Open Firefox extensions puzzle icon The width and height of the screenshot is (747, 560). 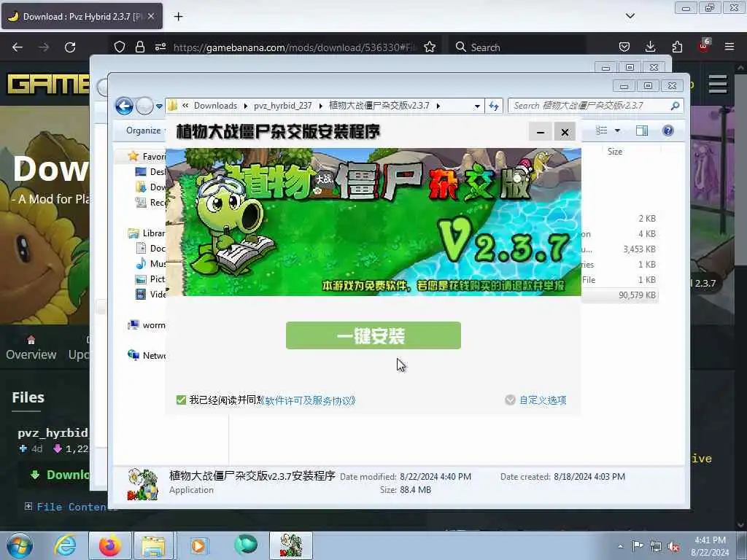(677, 47)
